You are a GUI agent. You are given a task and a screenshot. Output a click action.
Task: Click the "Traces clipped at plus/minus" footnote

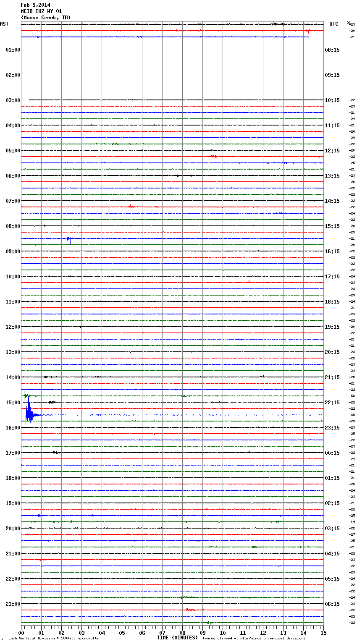coord(254,639)
